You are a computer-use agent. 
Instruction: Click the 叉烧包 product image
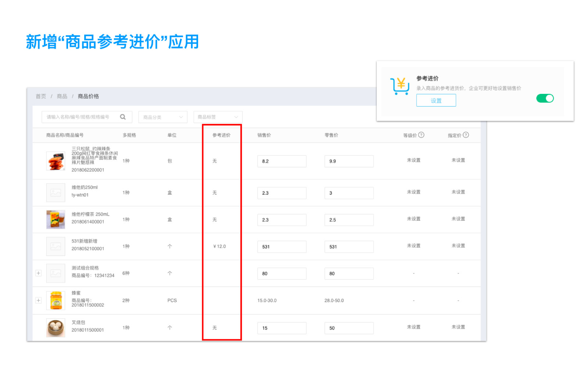(x=55, y=328)
